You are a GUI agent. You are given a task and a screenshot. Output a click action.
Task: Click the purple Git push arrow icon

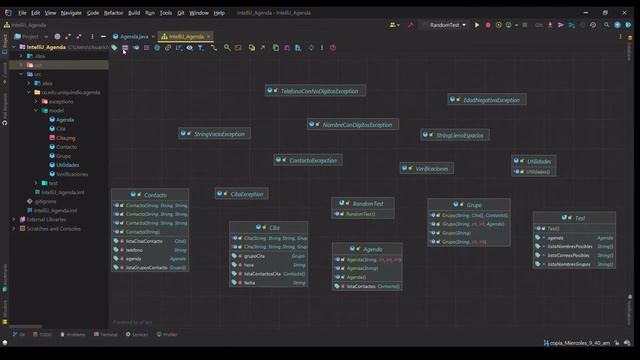coord(561,25)
